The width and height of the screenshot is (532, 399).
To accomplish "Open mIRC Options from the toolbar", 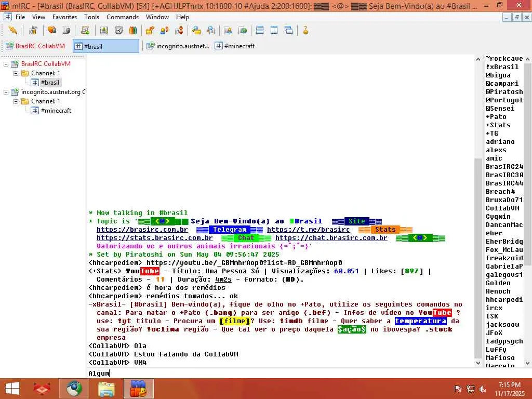I will (33, 31).
